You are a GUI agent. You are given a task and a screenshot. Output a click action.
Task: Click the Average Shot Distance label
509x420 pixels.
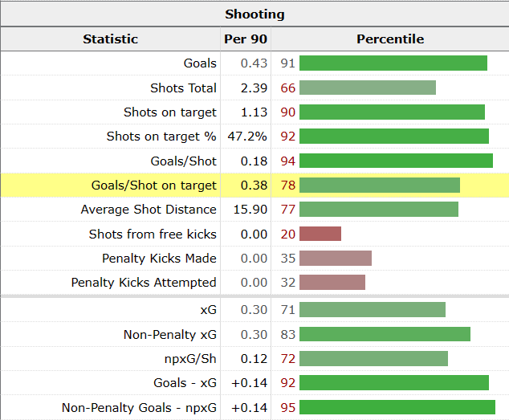point(149,210)
